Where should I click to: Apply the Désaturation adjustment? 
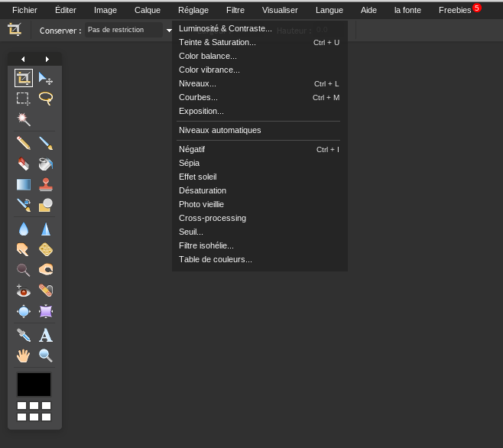pyautogui.click(x=259, y=191)
